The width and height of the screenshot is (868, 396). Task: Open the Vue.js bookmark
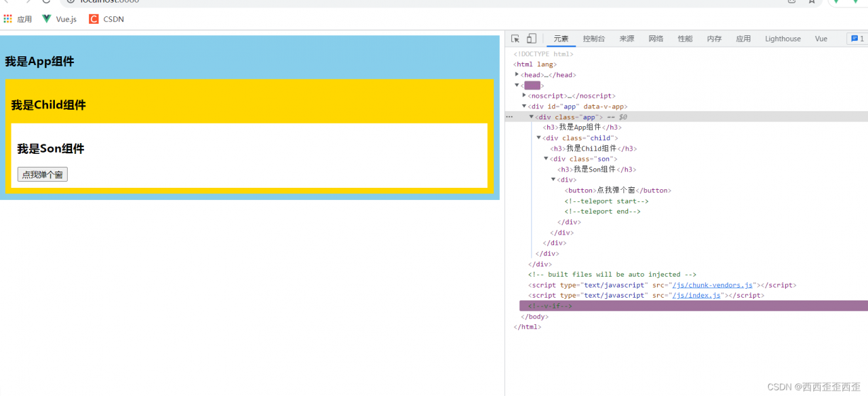[x=60, y=19]
